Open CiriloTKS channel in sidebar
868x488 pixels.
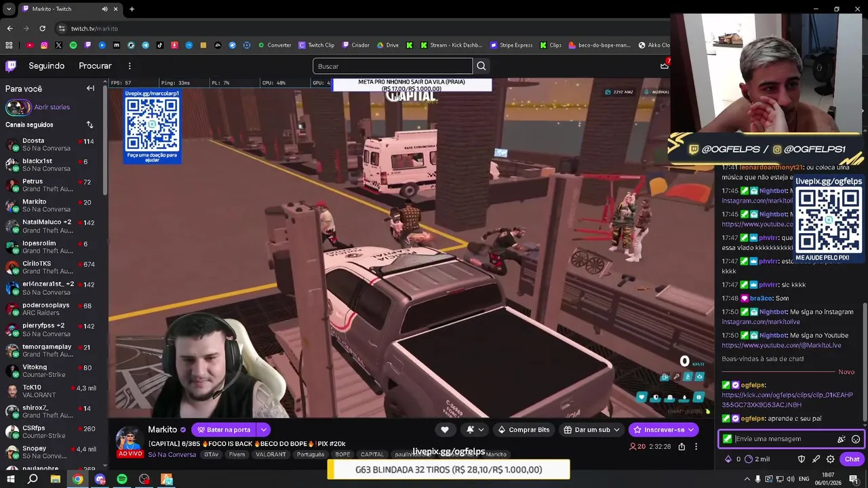pyautogui.click(x=51, y=267)
